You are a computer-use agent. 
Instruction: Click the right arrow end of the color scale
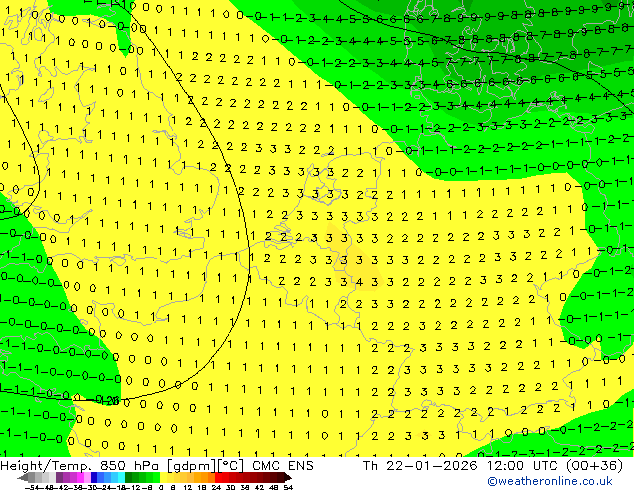287,477
